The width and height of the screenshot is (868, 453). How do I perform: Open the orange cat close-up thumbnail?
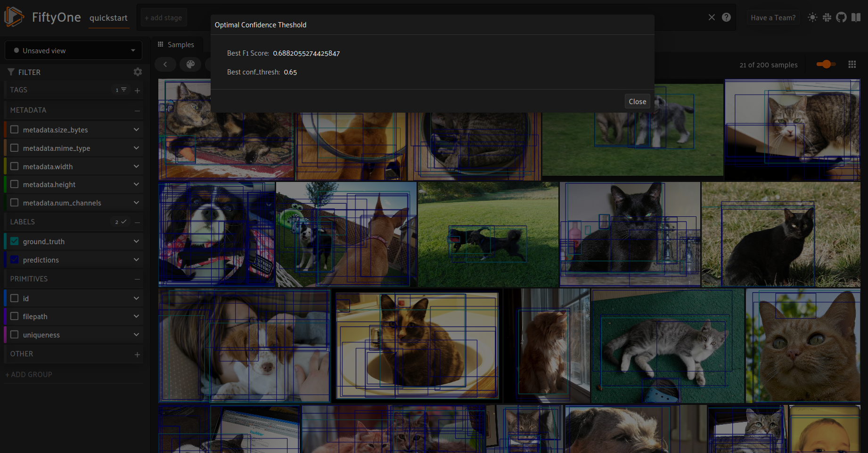[x=803, y=346]
